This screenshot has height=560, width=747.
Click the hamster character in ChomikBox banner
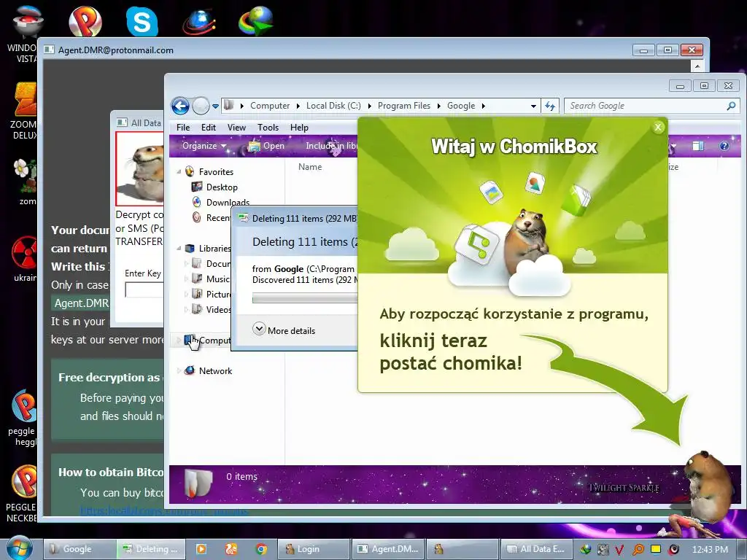pyautogui.click(x=527, y=238)
